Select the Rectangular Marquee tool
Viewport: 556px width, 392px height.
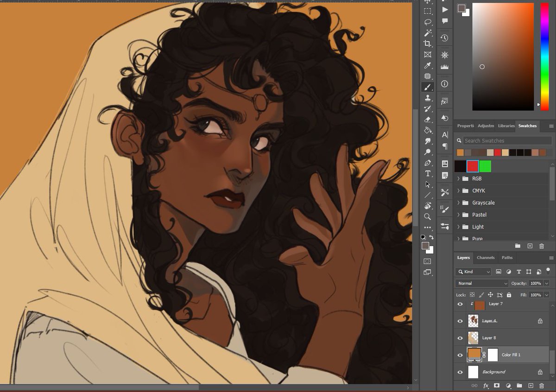(428, 11)
